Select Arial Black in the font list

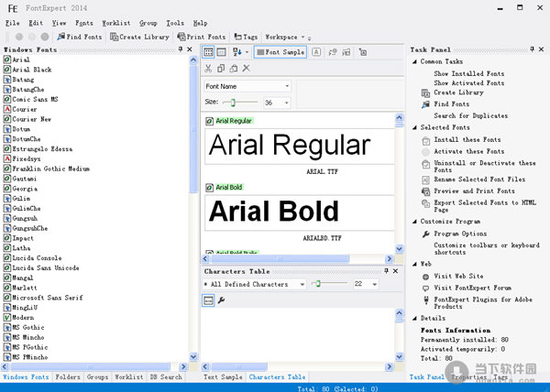point(32,70)
